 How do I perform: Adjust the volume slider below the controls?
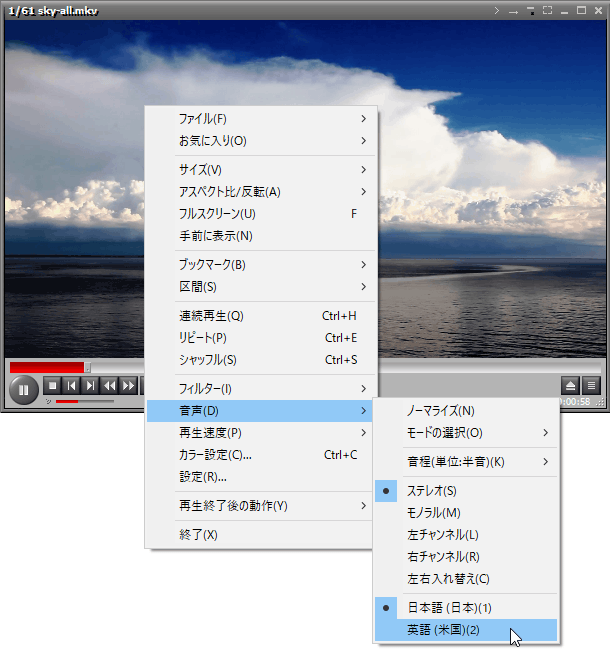85,402
